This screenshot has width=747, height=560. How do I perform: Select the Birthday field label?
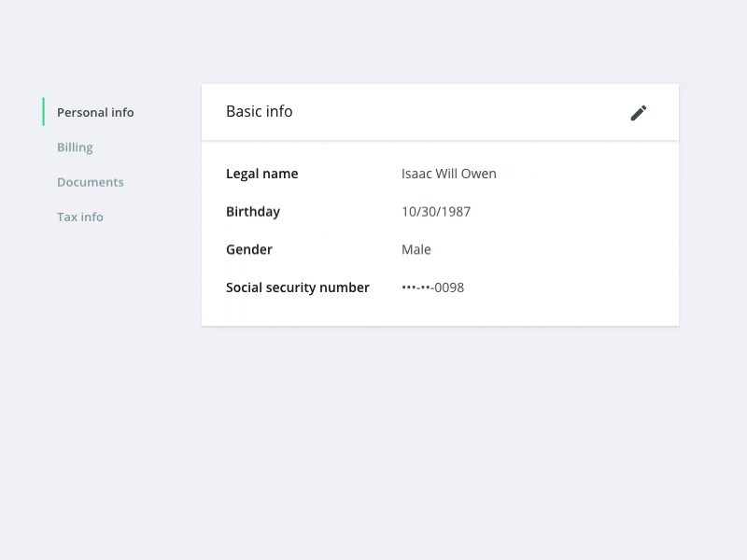[252, 212]
